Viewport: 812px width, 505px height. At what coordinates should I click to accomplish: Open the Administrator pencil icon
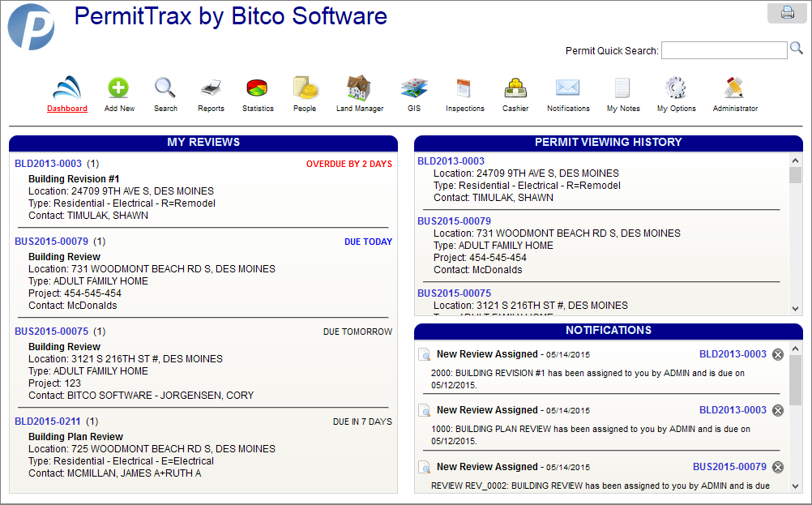(x=734, y=88)
